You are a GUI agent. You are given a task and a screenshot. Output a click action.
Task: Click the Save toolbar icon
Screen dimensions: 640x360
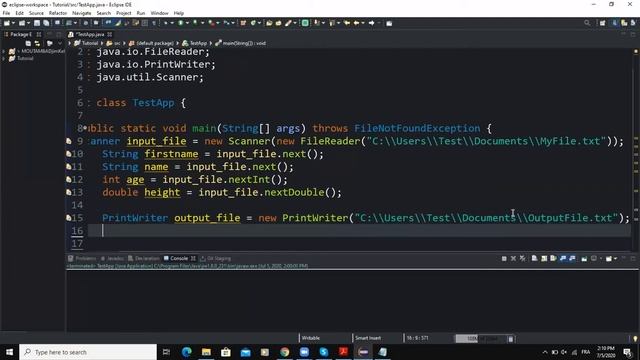pos(37,23)
